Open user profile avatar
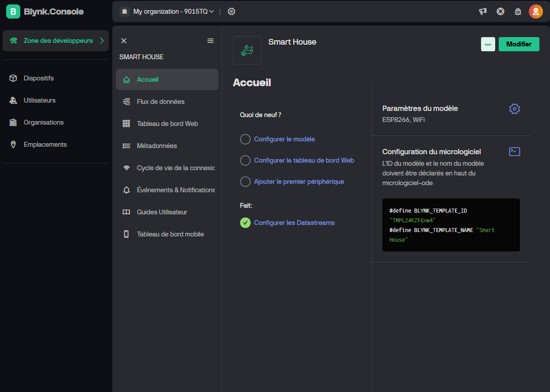The height and width of the screenshot is (392, 550). tap(536, 11)
